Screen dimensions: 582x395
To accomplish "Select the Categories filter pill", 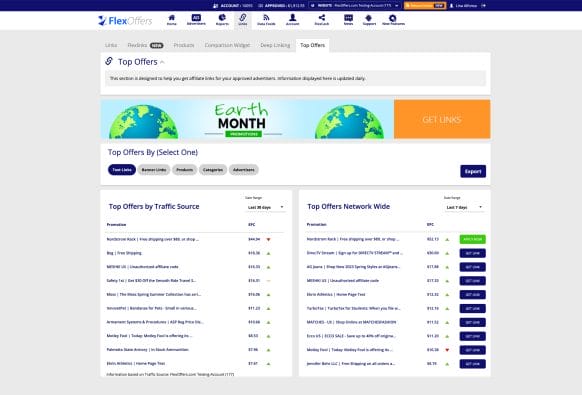I will click(x=213, y=170).
